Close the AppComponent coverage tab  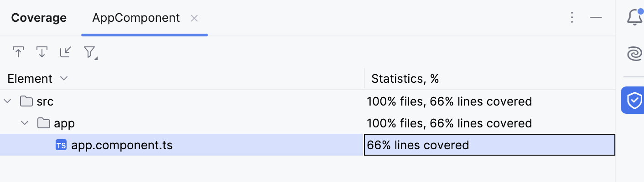(x=194, y=18)
